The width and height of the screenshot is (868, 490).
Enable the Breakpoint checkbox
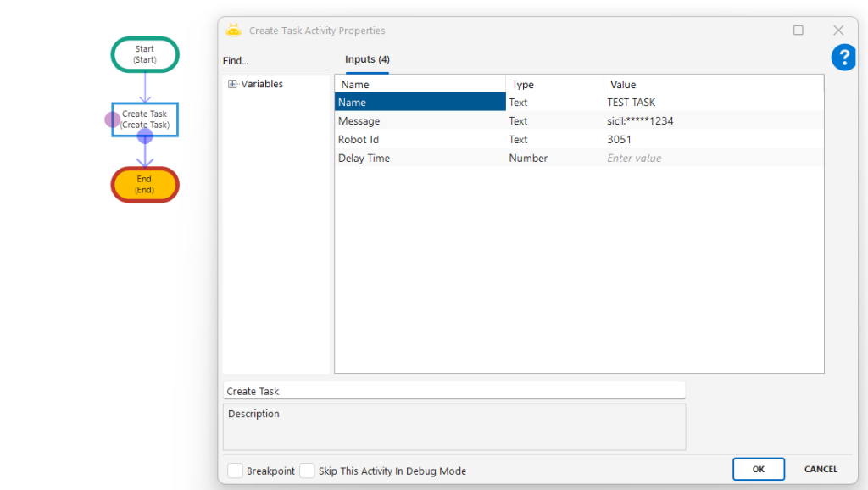tap(235, 471)
